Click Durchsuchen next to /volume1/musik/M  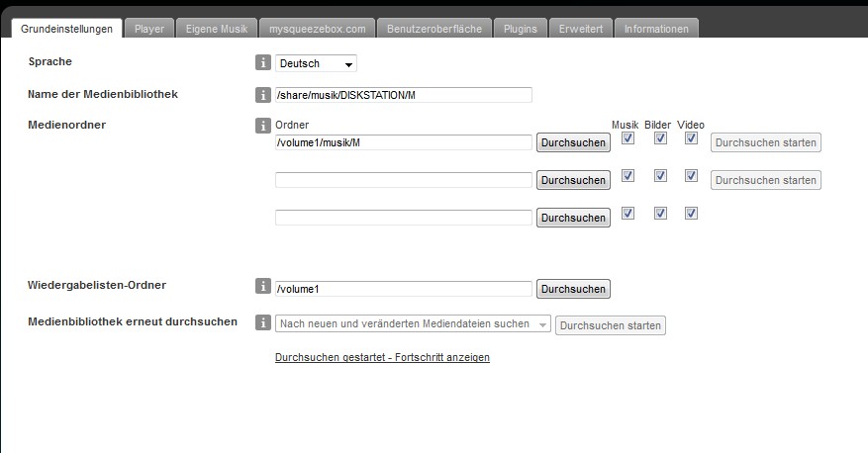(x=573, y=142)
